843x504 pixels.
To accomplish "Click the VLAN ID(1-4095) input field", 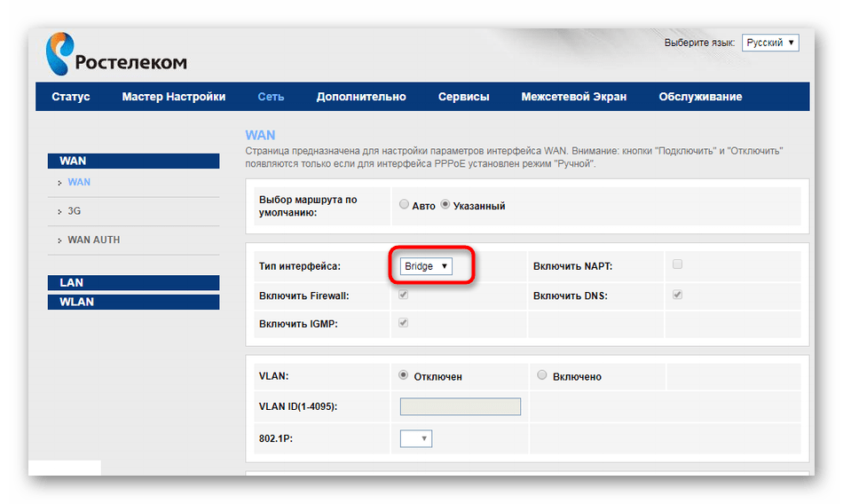I will [461, 406].
